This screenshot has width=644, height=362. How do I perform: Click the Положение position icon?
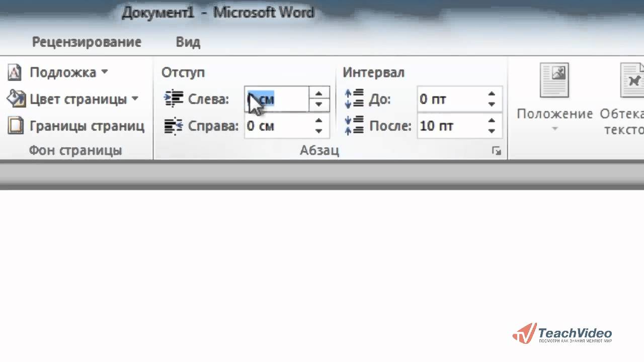tap(554, 80)
